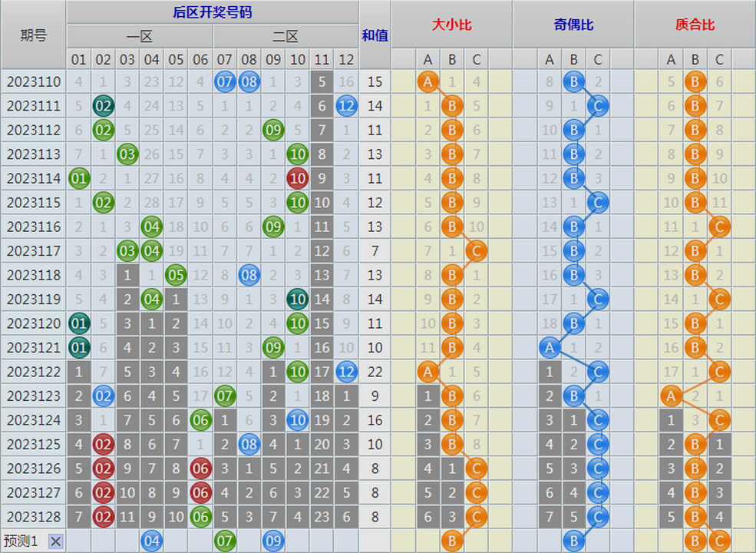Select the 2023122 issue number

tap(34, 372)
